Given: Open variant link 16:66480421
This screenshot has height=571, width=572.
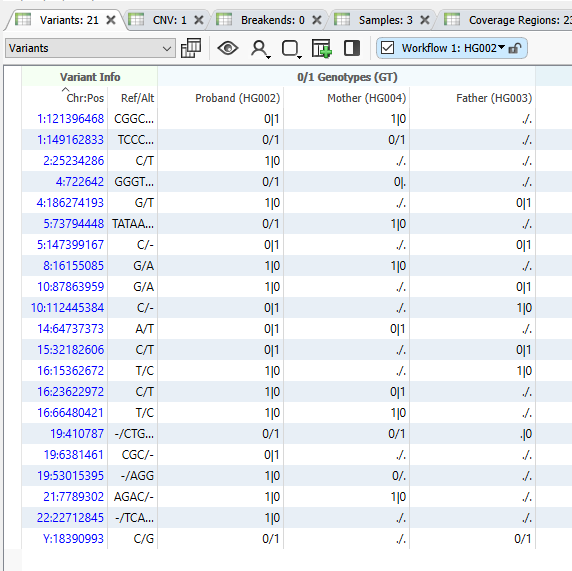Looking at the screenshot, I should (x=70, y=413).
